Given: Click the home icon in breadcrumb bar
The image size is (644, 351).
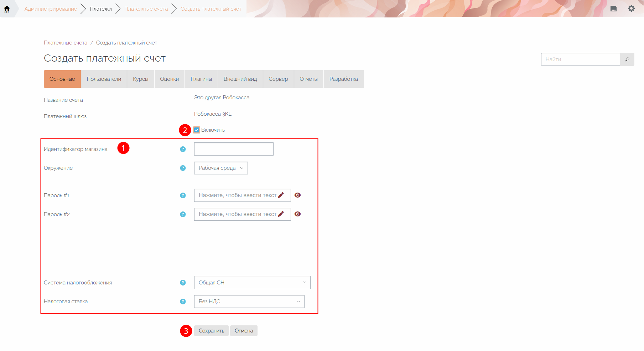Looking at the screenshot, I should pyautogui.click(x=7, y=9).
